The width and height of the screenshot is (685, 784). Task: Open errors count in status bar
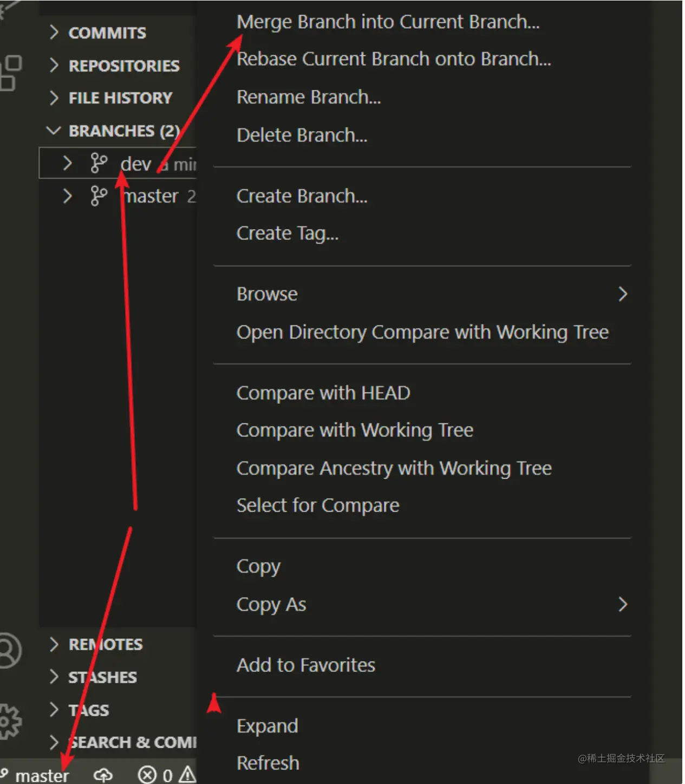point(155,775)
